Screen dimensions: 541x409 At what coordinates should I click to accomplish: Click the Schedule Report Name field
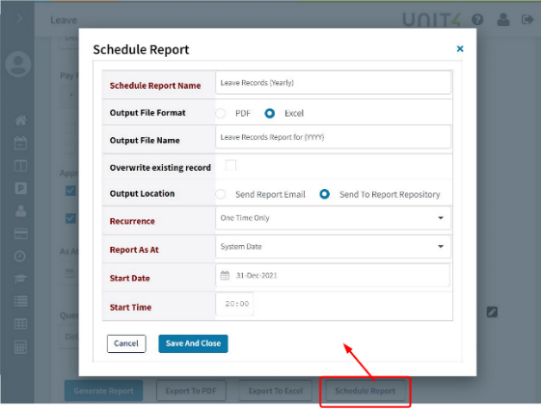(x=333, y=83)
